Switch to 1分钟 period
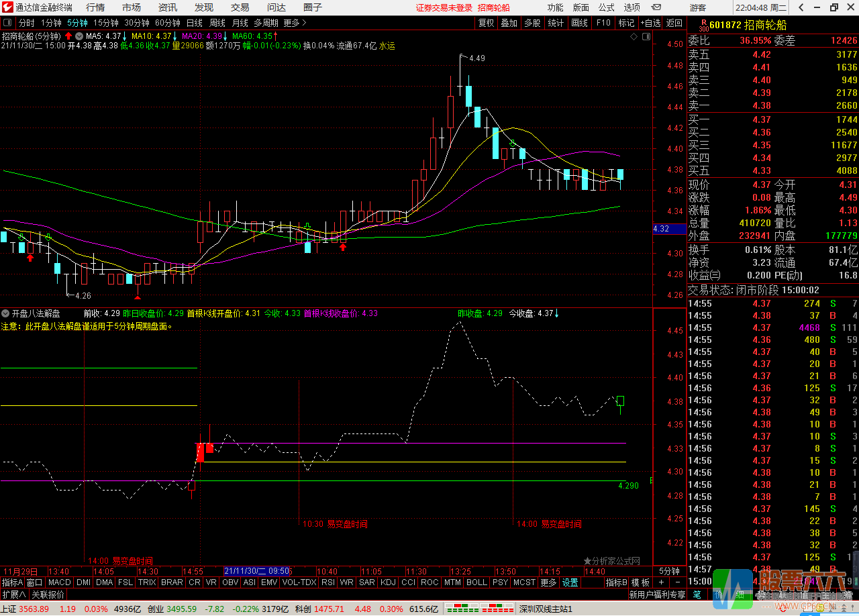Image resolution: width=859 pixels, height=616 pixels. pos(51,23)
